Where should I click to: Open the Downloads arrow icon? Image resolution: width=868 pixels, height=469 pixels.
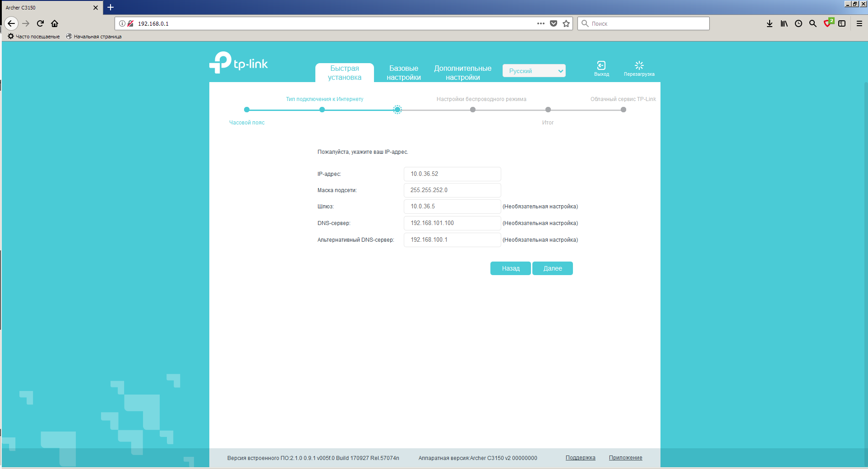coord(769,23)
